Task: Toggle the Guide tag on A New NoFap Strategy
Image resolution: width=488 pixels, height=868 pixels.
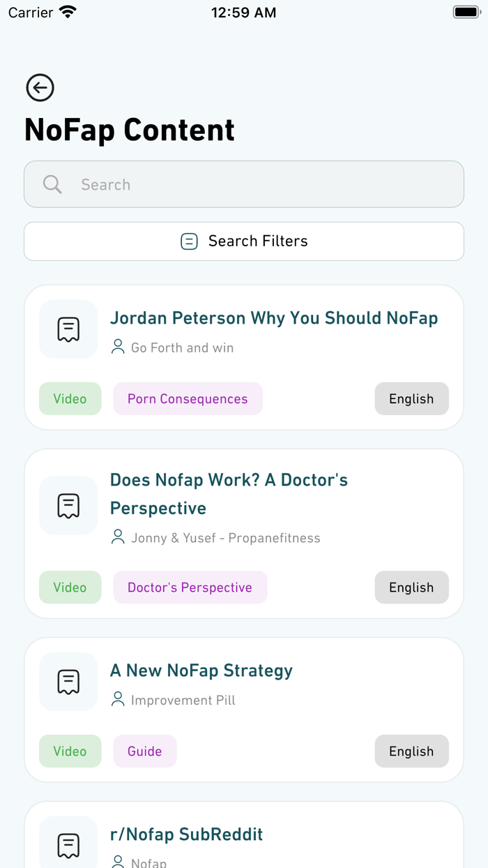Action: click(x=144, y=751)
